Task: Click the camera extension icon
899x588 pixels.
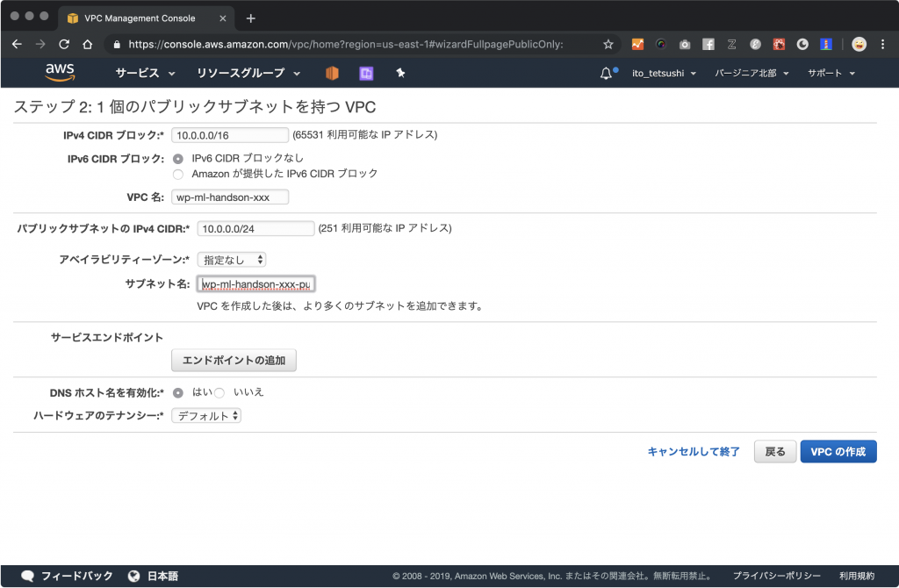Action: (685, 44)
